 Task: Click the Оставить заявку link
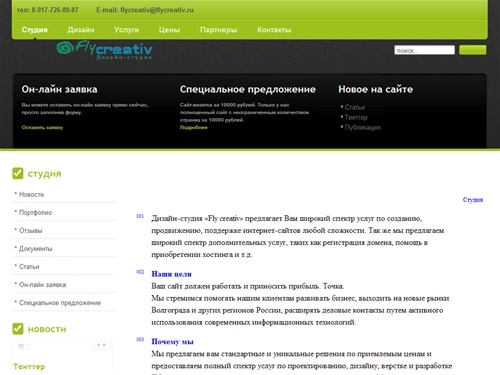click(x=42, y=127)
